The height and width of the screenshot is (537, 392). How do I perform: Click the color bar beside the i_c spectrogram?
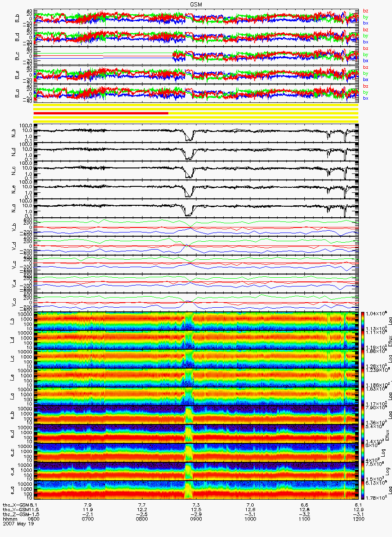point(362,359)
